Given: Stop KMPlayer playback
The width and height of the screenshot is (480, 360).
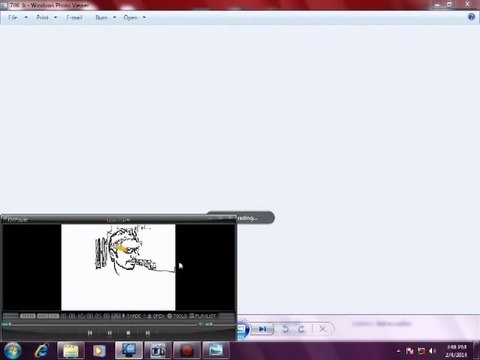Looking at the screenshot, I should (128, 333).
